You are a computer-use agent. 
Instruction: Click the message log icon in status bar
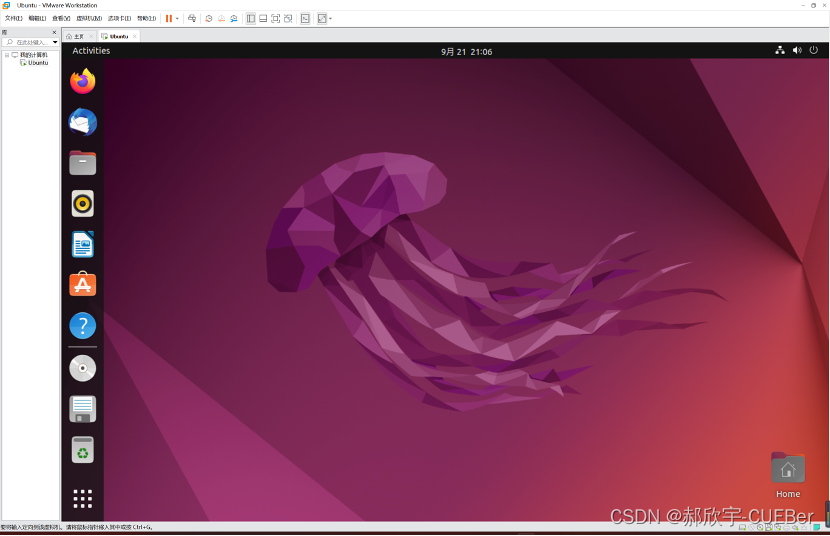pyautogui.click(x=817, y=527)
